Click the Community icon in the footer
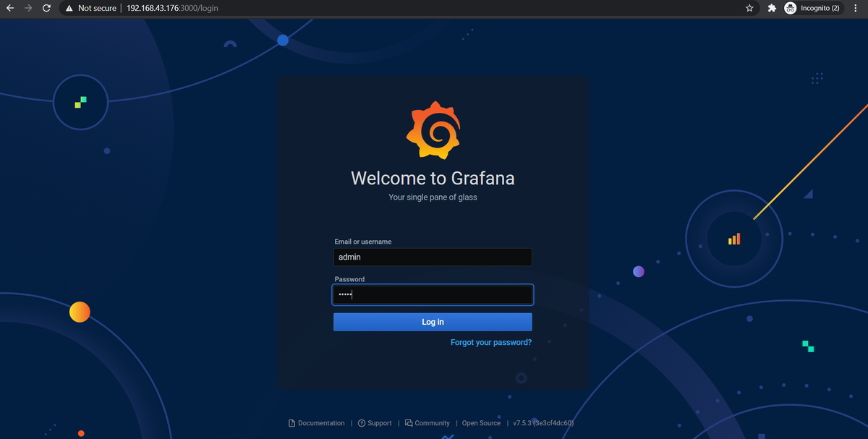Screen dimensions: 868x439 pos(407,422)
